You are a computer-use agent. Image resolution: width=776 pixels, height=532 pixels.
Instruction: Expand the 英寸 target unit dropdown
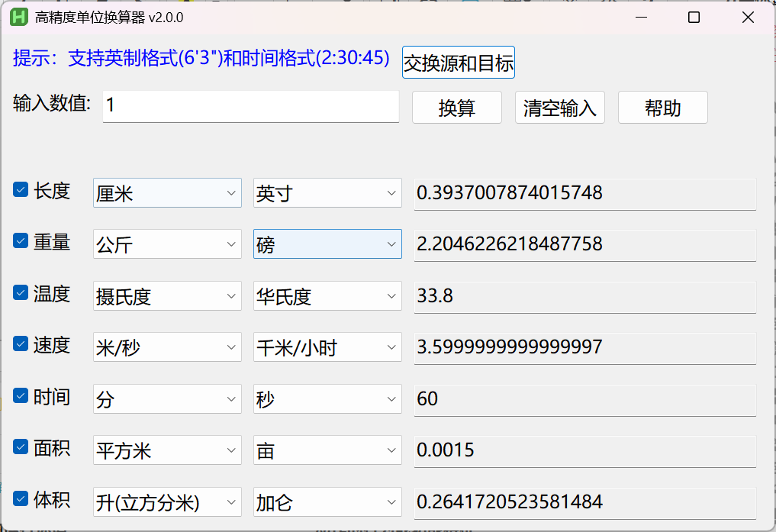click(327, 193)
